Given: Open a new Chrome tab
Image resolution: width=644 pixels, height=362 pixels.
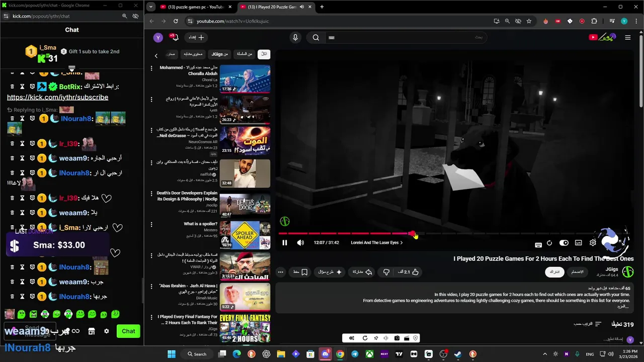Looking at the screenshot, I should coord(322,7).
